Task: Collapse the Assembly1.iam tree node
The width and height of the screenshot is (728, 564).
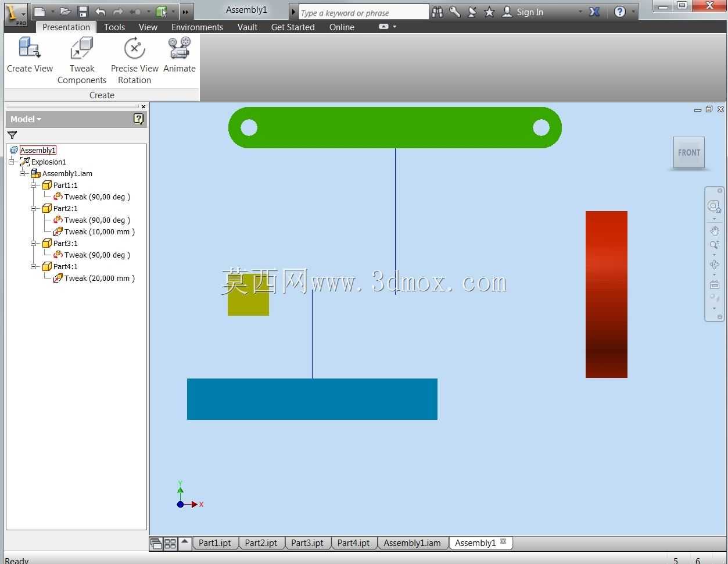Action: click(23, 173)
